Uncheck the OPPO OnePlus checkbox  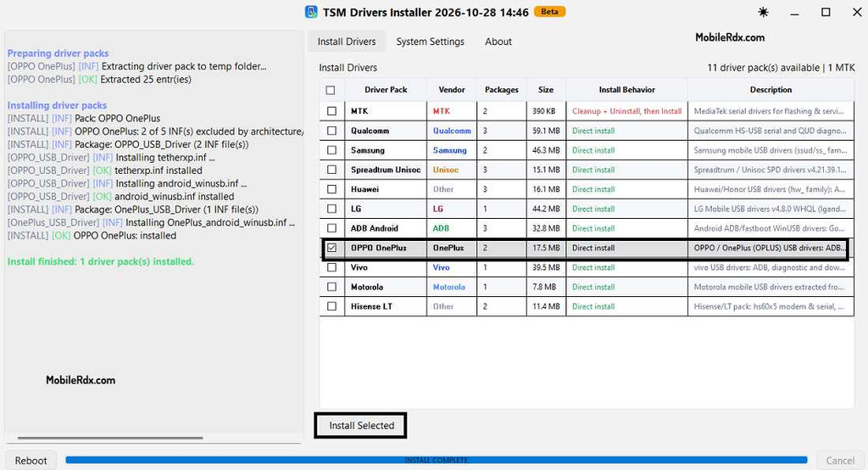[x=331, y=248]
